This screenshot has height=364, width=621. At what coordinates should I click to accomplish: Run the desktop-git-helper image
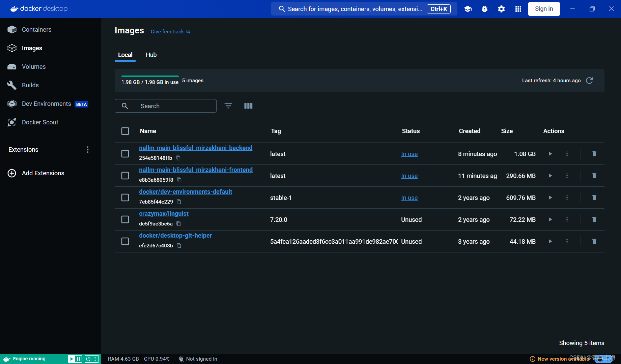[550, 241]
